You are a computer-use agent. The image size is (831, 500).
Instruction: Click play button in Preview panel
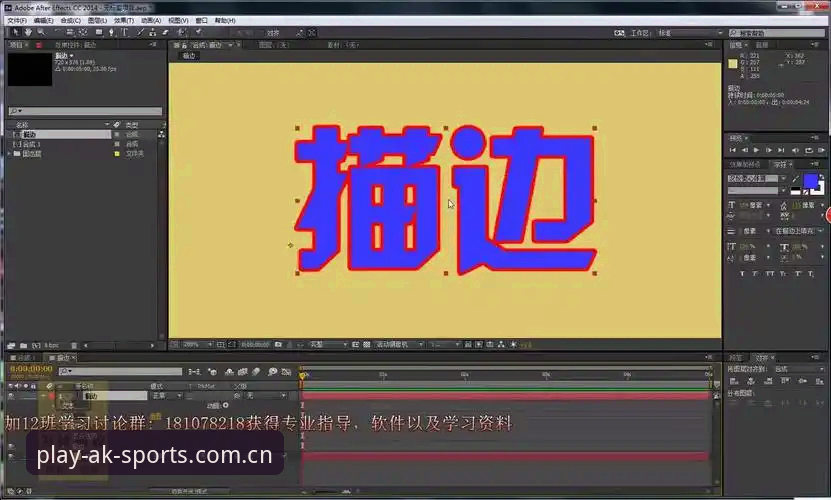pyautogui.click(x=756, y=150)
